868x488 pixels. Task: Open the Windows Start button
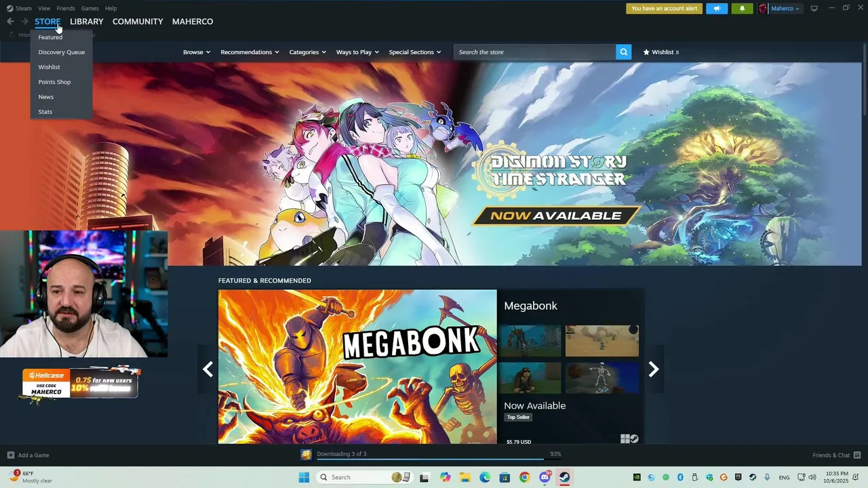point(304,477)
